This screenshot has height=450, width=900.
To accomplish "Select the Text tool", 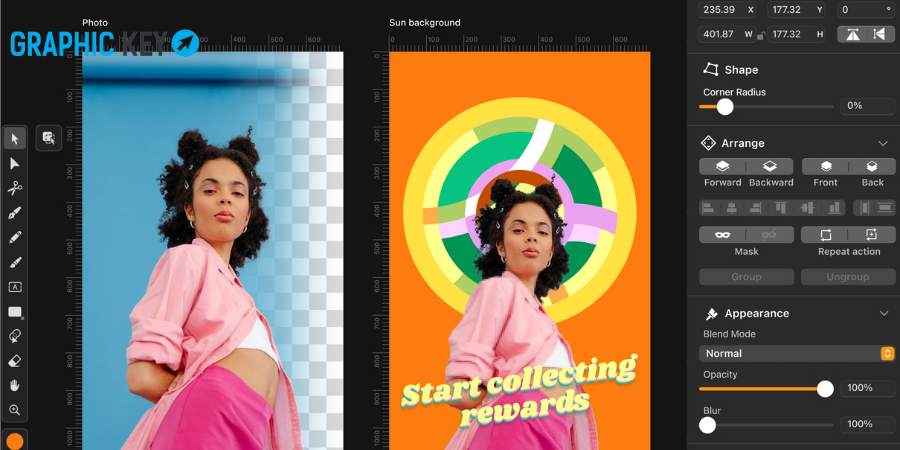I will pyautogui.click(x=14, y=287).
